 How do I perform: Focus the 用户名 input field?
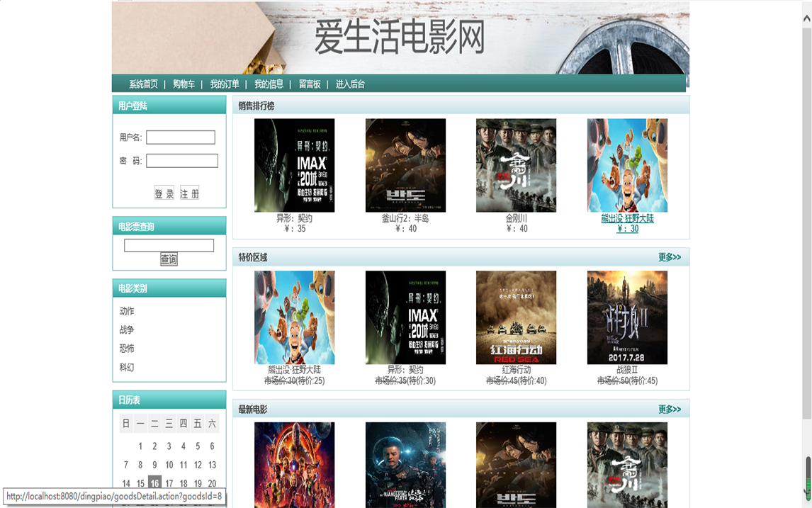pyautogui.click(x=181, y=137)
